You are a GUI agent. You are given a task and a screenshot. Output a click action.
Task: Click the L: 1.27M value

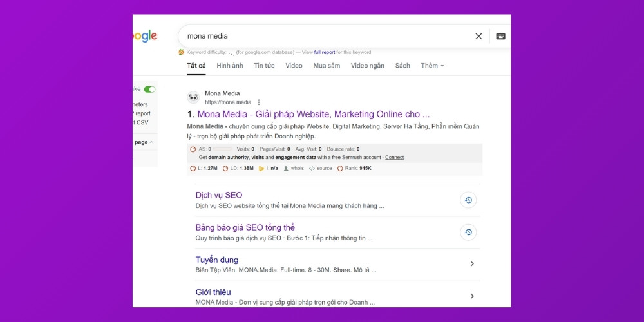(x=208, y=168)
